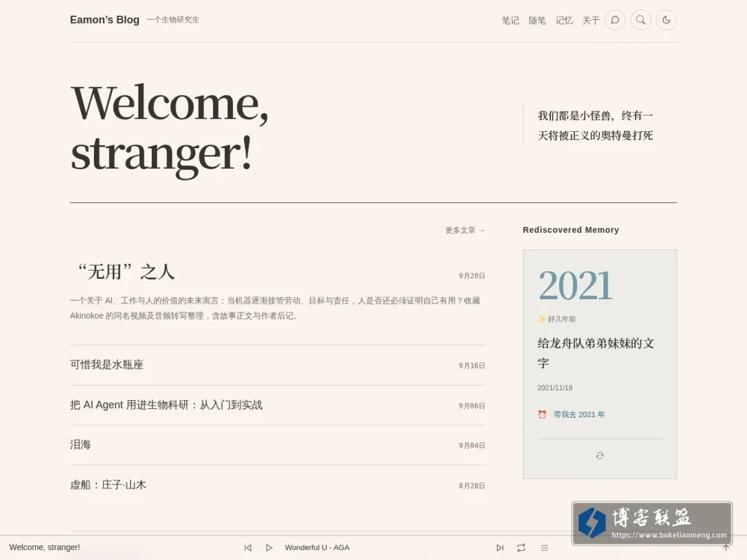Skip to next track in player
Image resolution: width=747 pixels, height=560 pixels.
(499, 548)
